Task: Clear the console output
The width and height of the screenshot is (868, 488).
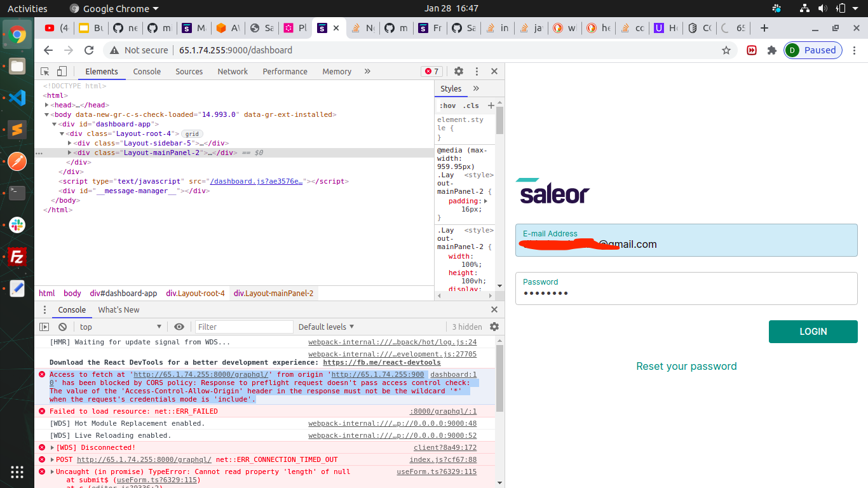Action: pos(62,327)
